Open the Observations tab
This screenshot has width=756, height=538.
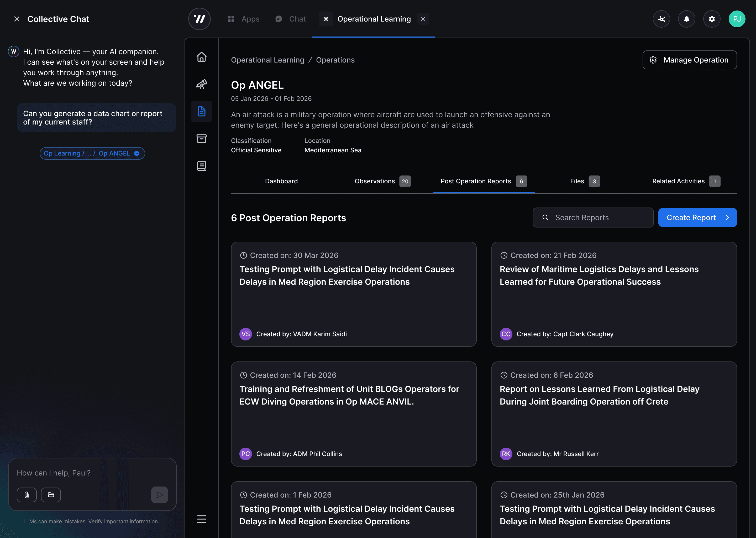(x=383, y=181)
